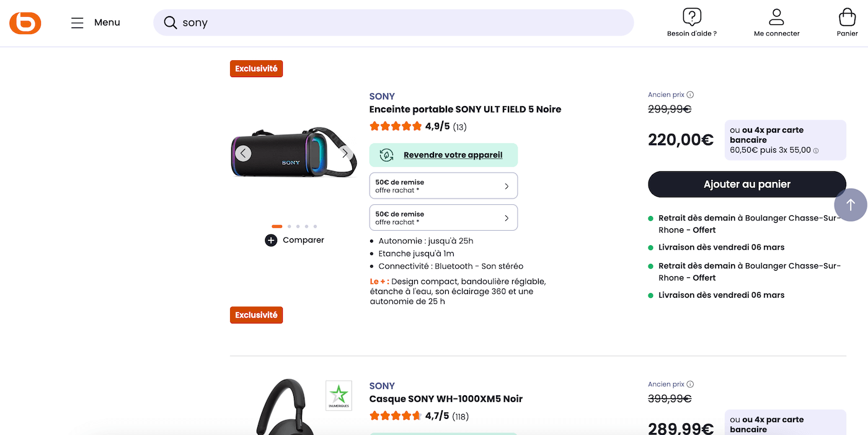Open the hamburger Menu

click(x=77, y=22)
